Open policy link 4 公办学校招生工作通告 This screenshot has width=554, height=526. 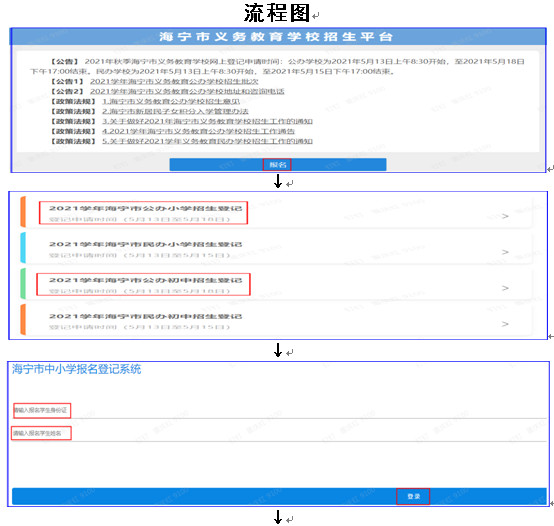click(x=198, y=131)
